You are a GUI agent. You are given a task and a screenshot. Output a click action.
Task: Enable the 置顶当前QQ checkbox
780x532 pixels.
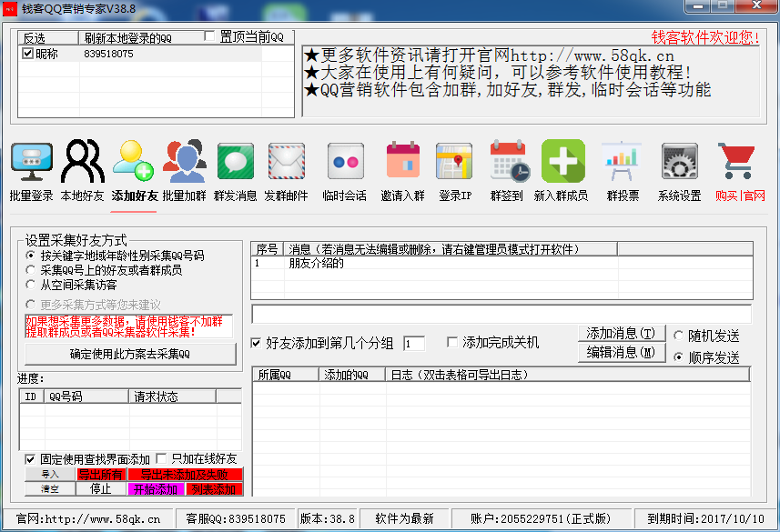pos(209,35)
